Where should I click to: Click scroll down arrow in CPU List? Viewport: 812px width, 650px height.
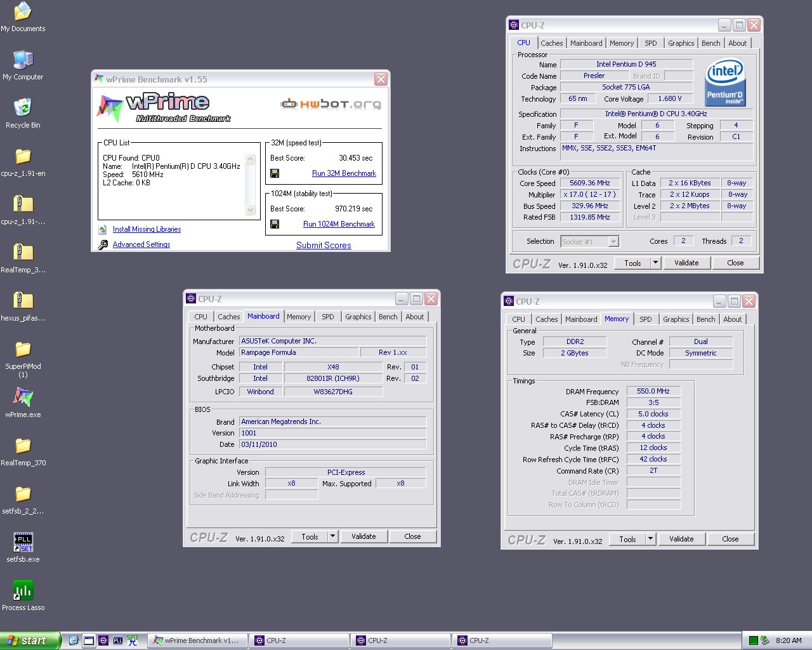coord(250,209)
